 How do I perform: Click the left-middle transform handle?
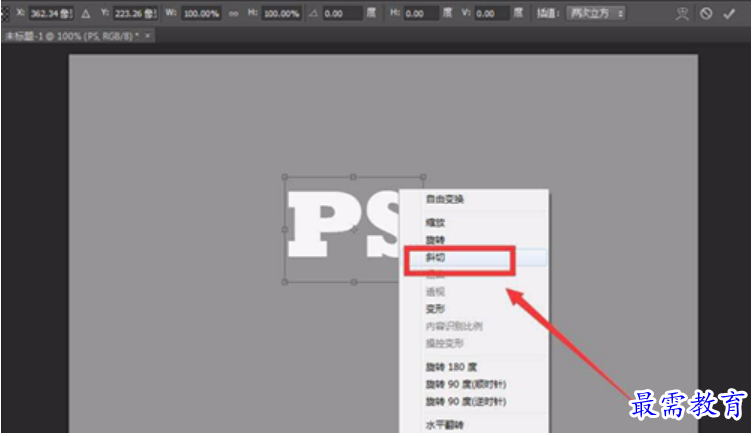click(x=285, y=230)
